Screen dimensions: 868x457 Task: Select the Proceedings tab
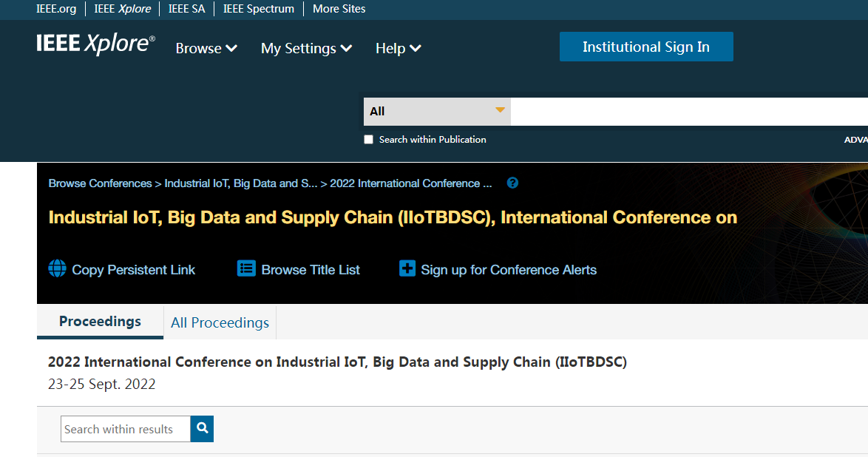point(101,321)
